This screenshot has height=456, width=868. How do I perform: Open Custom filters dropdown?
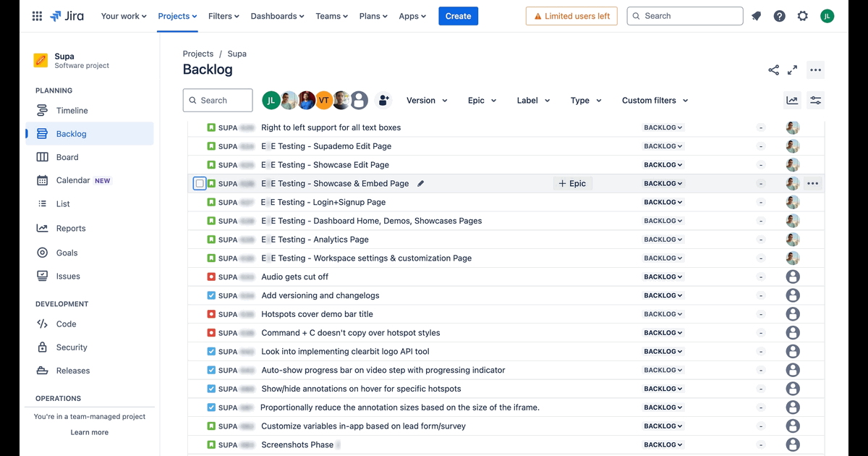(655, 101)
